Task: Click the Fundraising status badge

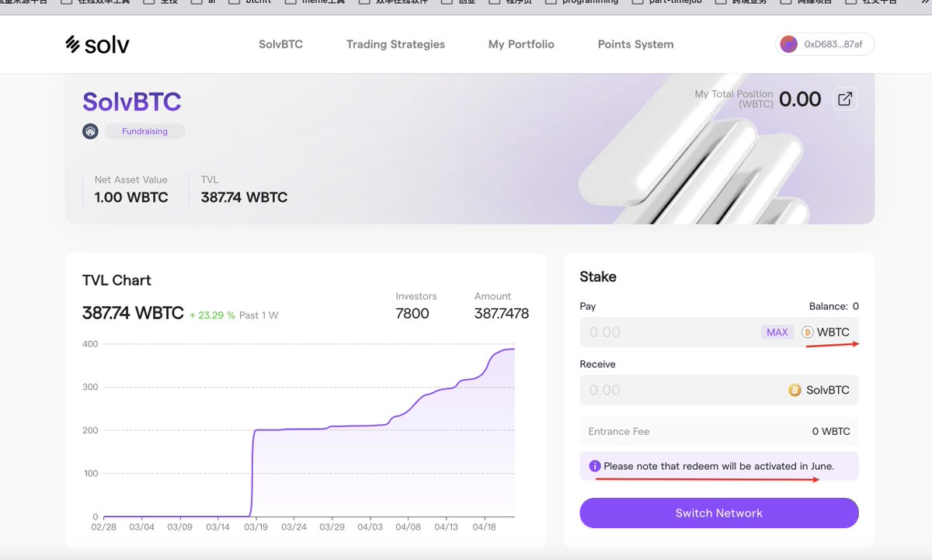Action: click(144, 131)
